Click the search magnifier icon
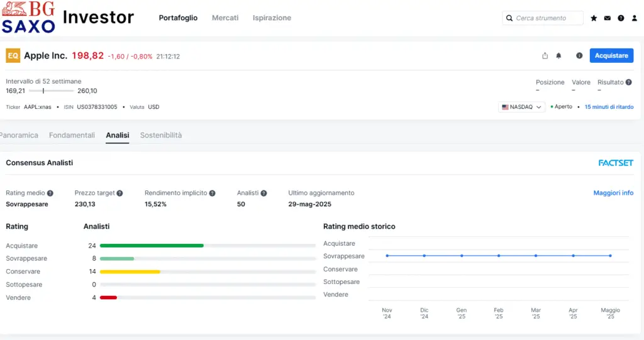Image resolution: width=644 pixels, height=340 pixels. [509, 18]
